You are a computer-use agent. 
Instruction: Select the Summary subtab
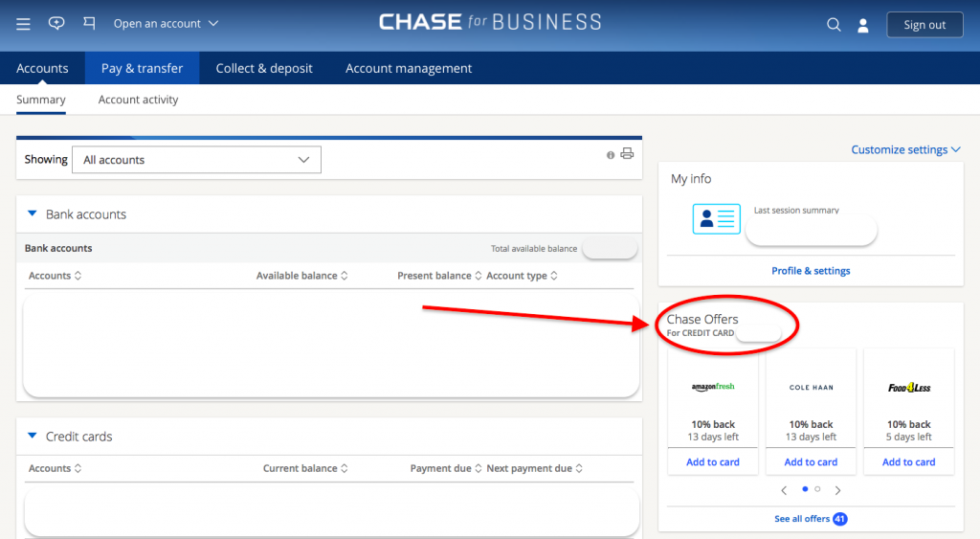tap(40, 100)
